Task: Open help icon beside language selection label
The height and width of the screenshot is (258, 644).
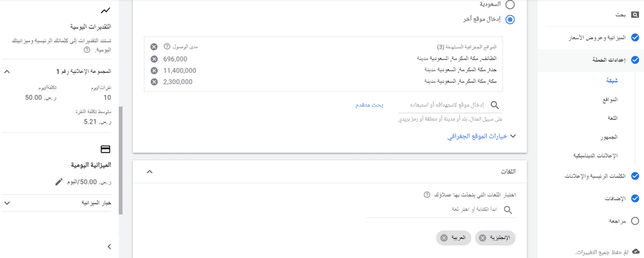Action: pyautogui.click(x=427, y=195)
